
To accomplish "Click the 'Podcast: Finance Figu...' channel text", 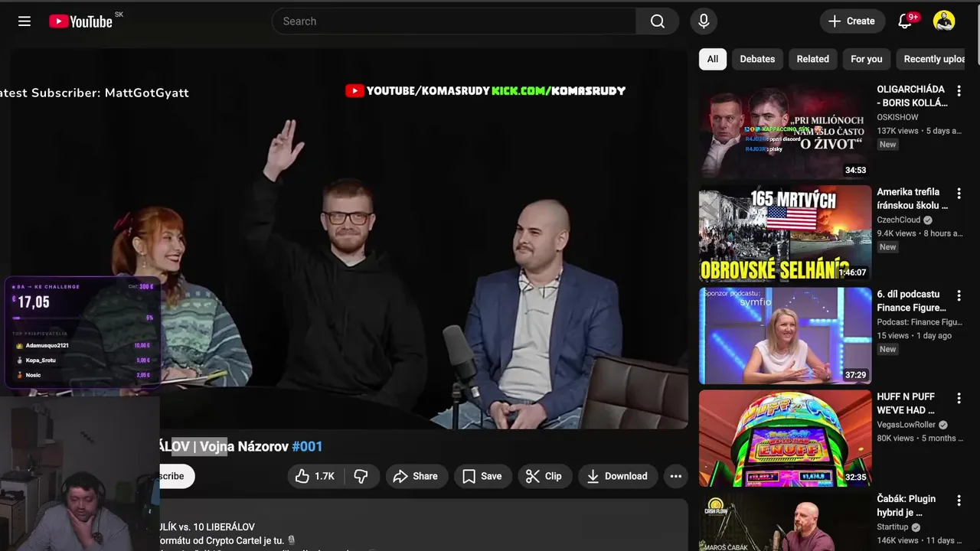I will pos(920,322).
